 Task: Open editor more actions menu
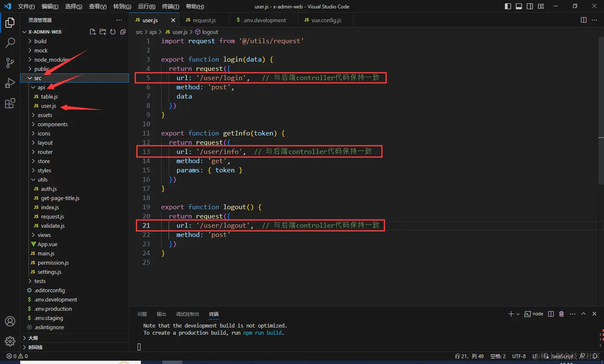click(x=594, y=20)
